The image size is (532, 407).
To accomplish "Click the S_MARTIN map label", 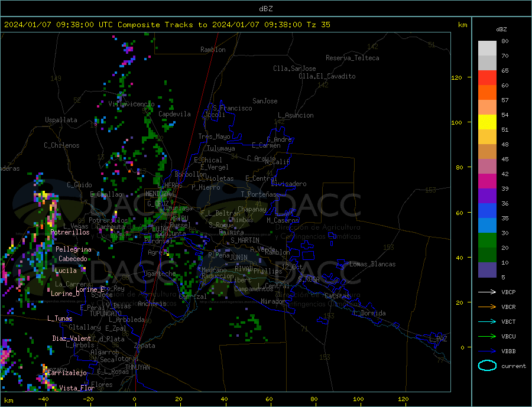I will [245, 240].
